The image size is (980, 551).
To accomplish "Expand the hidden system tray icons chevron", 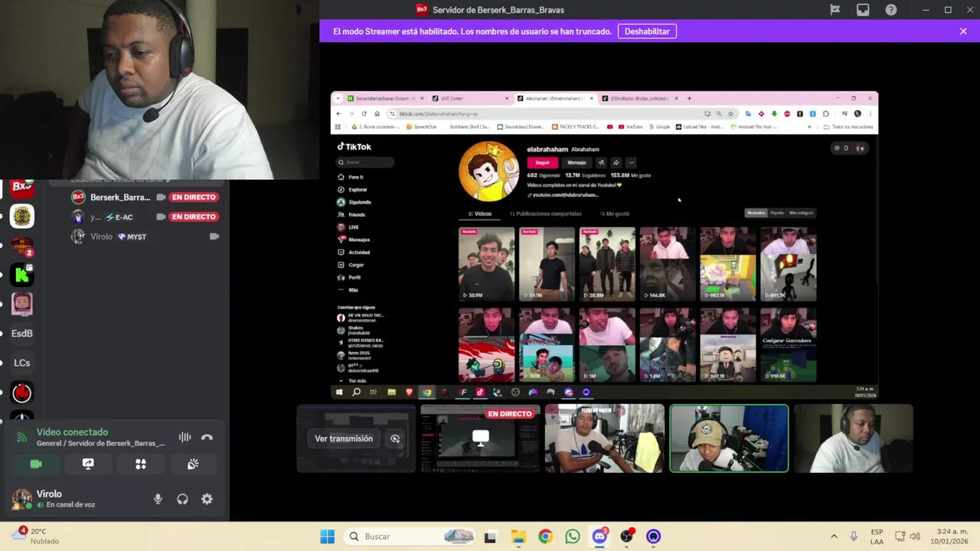I will pos(834,536).
